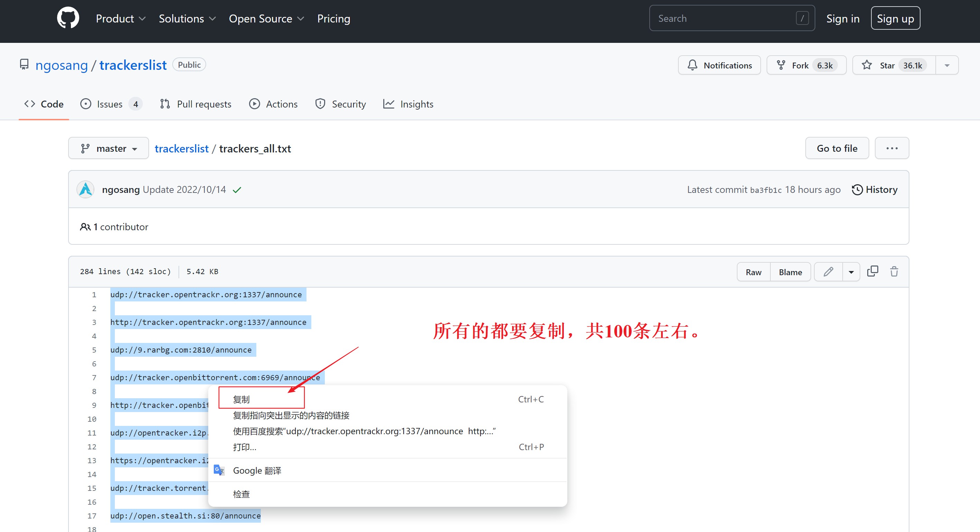Open commit hash ba3fb1c
The height and width of the screenshot is (532, 980).
pyautogui.click(x=766, y=190)
